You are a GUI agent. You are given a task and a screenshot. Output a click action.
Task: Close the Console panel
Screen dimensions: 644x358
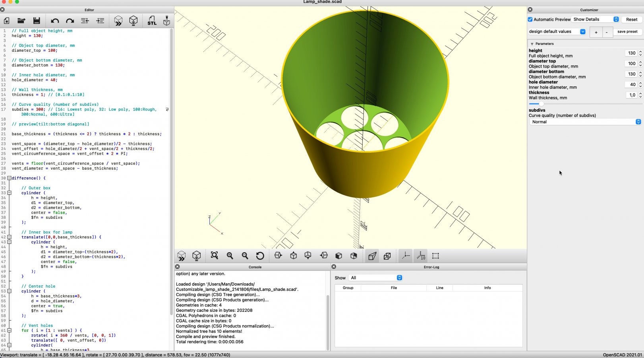point(177,267)
